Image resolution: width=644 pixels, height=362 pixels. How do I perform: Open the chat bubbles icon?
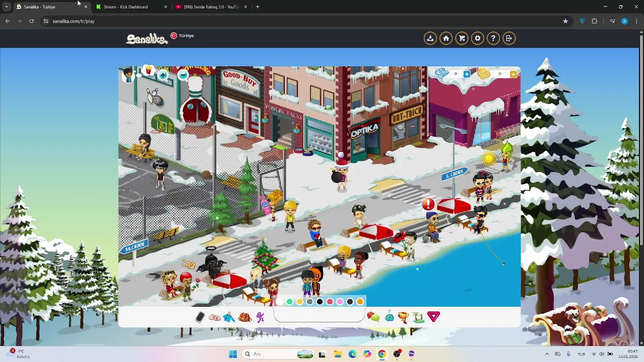(x=373, y=317)
